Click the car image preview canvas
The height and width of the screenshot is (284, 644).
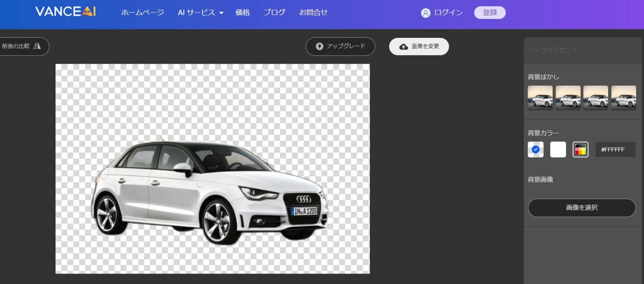pos(213,168)
